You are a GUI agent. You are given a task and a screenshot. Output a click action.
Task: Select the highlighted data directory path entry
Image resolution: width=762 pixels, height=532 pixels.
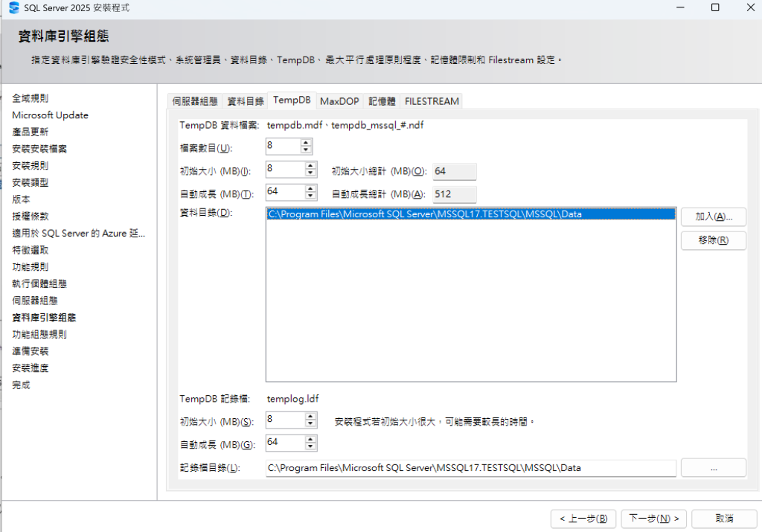tap(471, 214)
